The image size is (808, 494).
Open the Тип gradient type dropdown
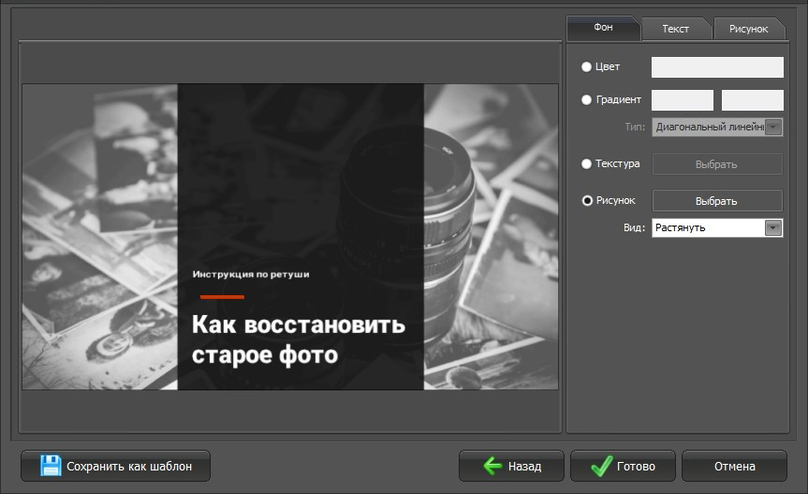pos(717,127)
